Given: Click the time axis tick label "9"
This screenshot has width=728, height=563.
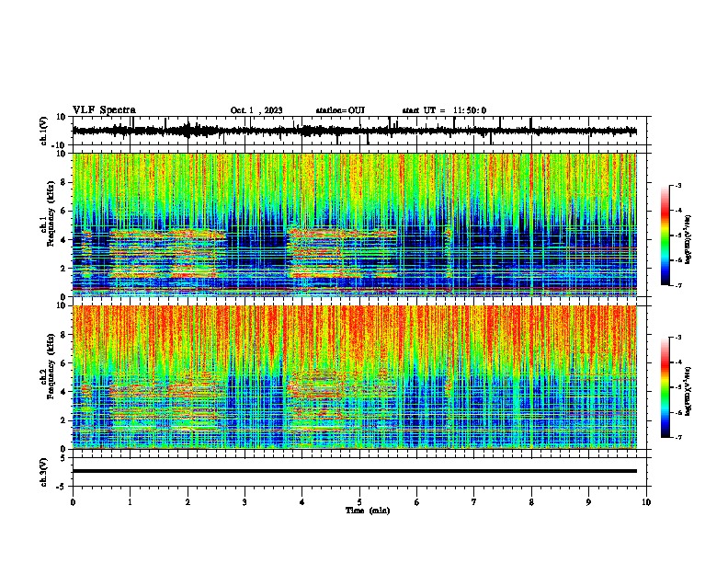Looking at the screenshot, I should click(x=588, y=502).
